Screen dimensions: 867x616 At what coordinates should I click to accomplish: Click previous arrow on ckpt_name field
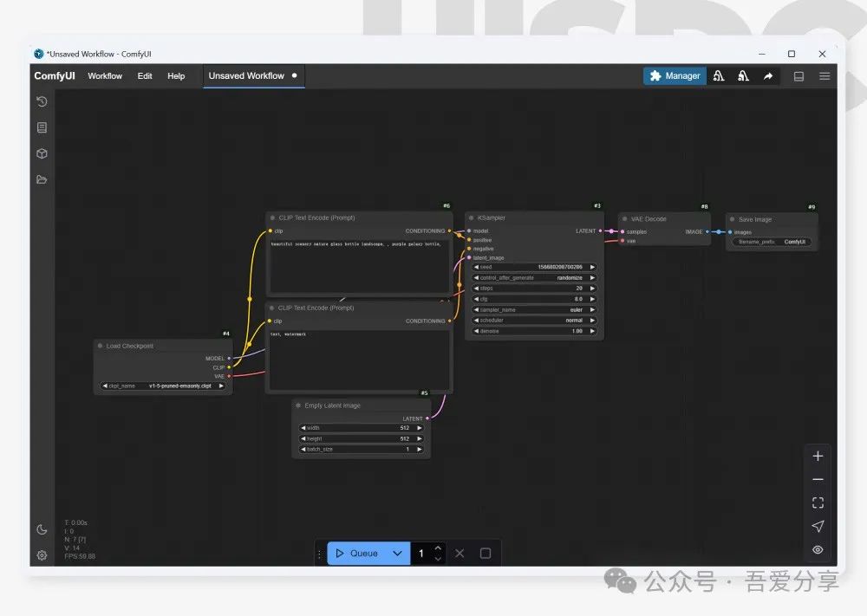(x=105, y=386)
